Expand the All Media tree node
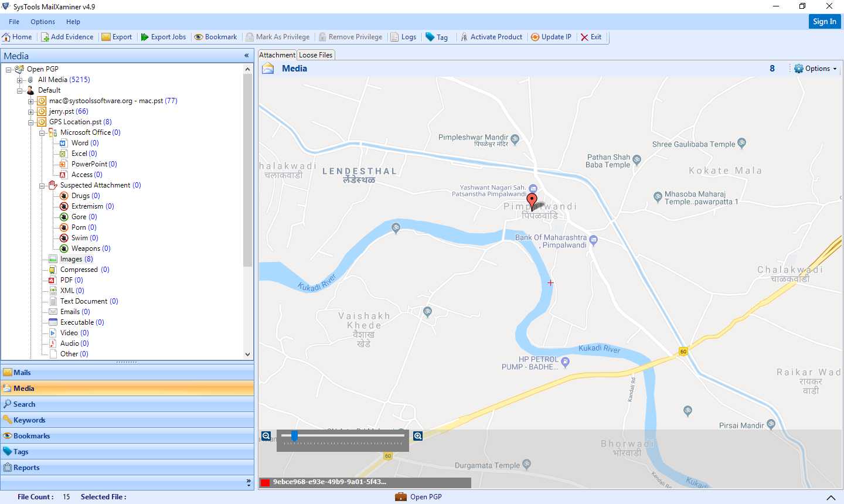Viewport: 844px width, 504px height. pos(20,80)
